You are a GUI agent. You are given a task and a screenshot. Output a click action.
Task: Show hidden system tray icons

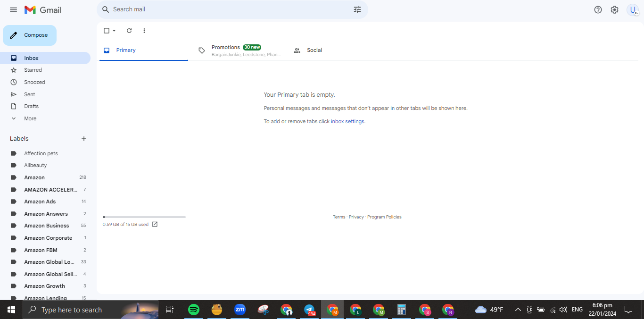pos(518,310)
